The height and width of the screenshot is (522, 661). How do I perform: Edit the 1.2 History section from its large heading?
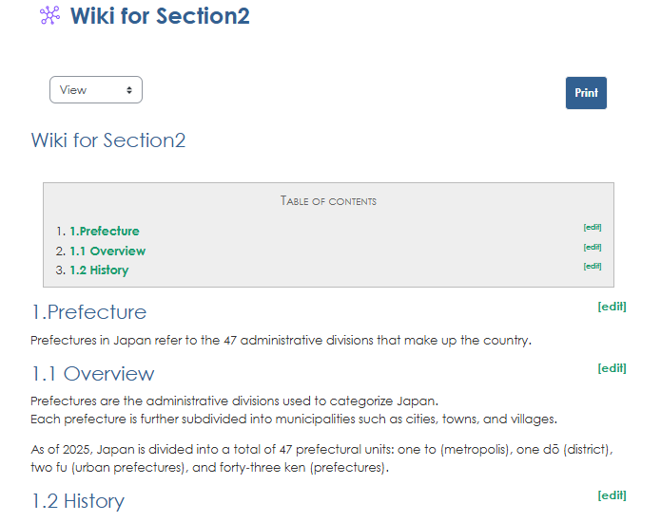611,495
